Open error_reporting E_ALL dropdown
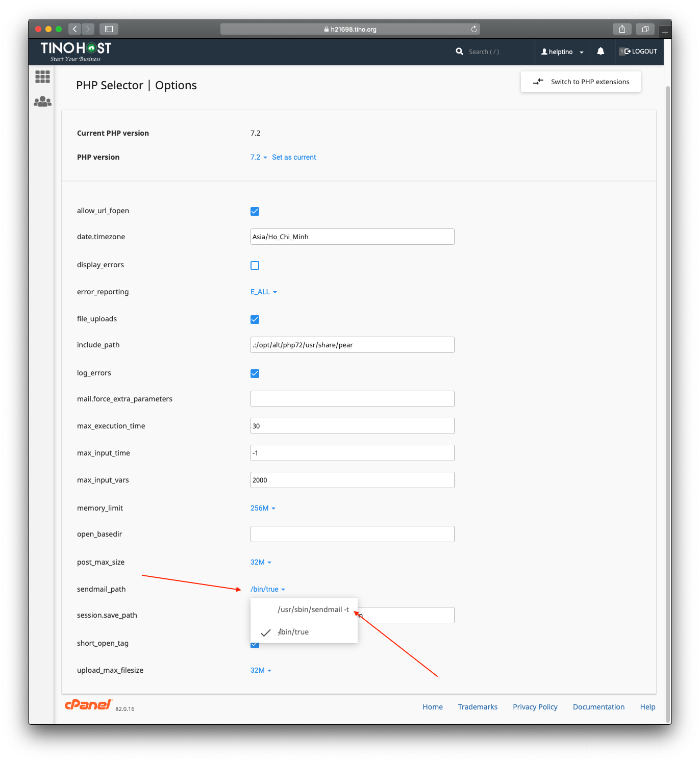The width and height of the screenshot is (700, 762). (x=264, y=292)
